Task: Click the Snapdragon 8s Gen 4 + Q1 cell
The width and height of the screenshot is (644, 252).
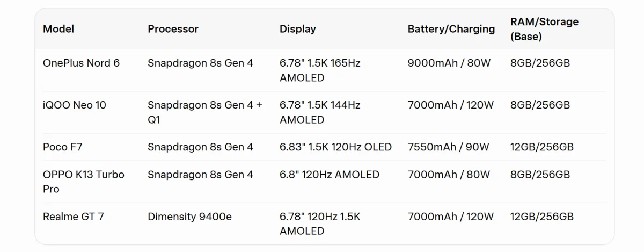Action: (x=205, y=112)
